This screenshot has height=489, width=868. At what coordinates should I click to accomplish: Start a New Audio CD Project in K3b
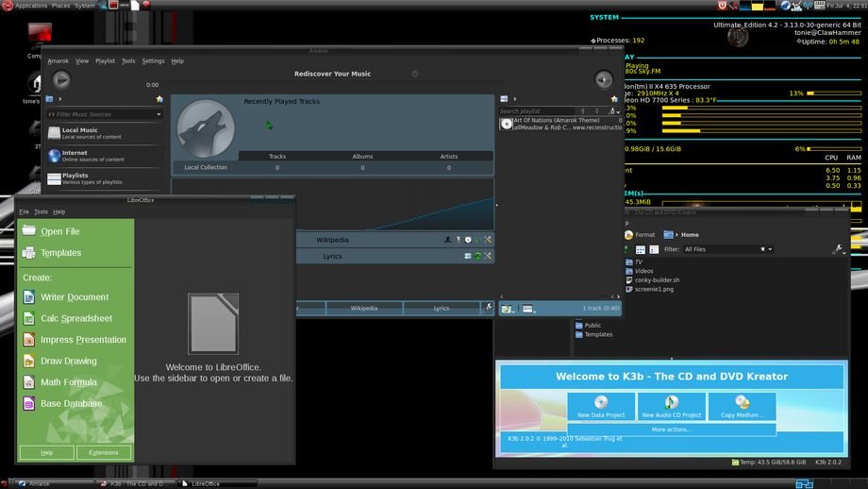pyautogui.click(x=672, y=406)
